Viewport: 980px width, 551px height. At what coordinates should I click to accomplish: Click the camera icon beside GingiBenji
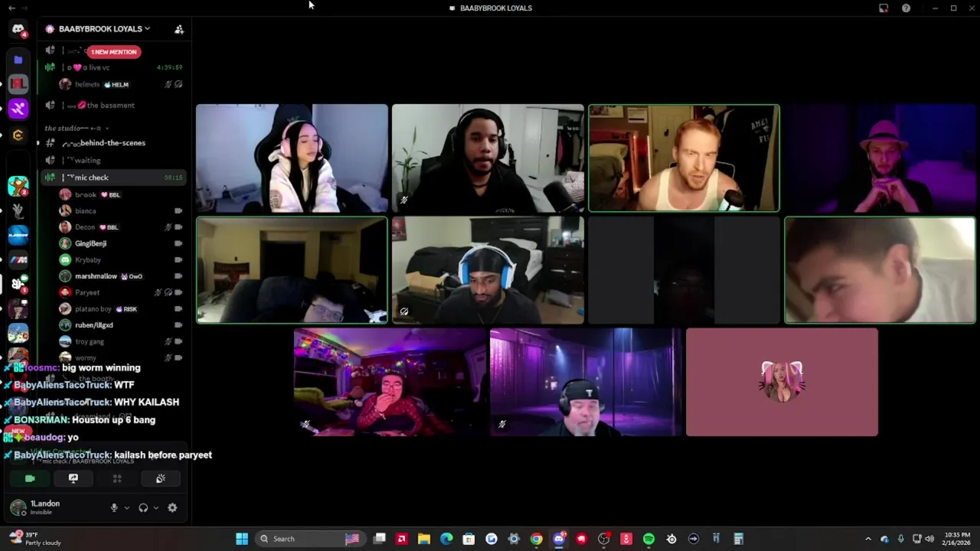tap(178, 243)
